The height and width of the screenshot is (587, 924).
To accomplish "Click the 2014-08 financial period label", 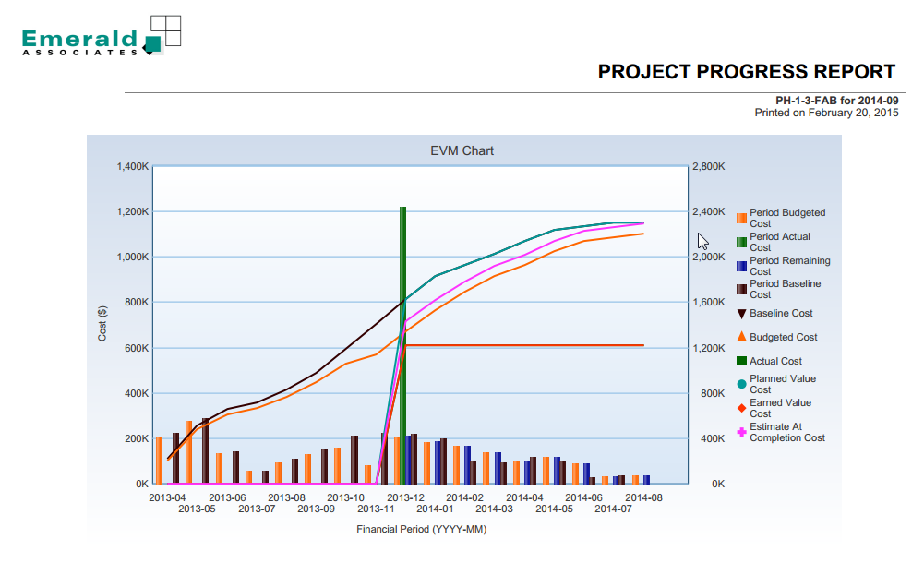I will (643, 497).
